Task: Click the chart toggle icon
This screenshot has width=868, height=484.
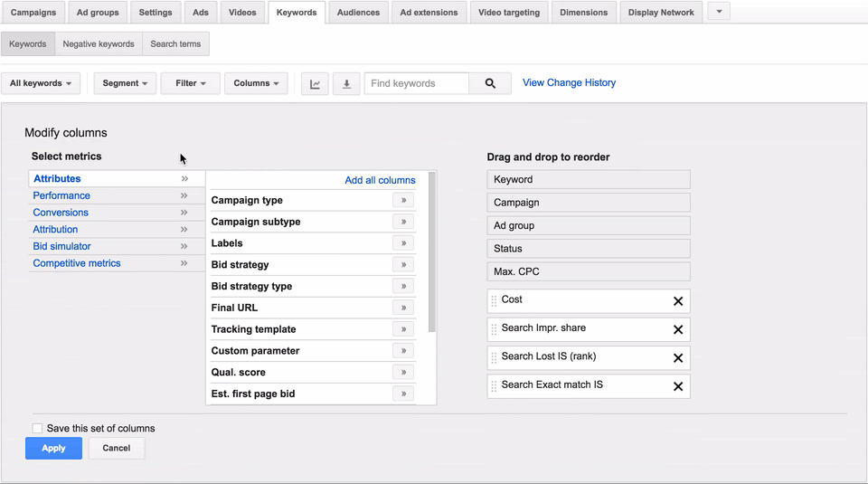Action: pyautogui.click(x=315, y=83)
